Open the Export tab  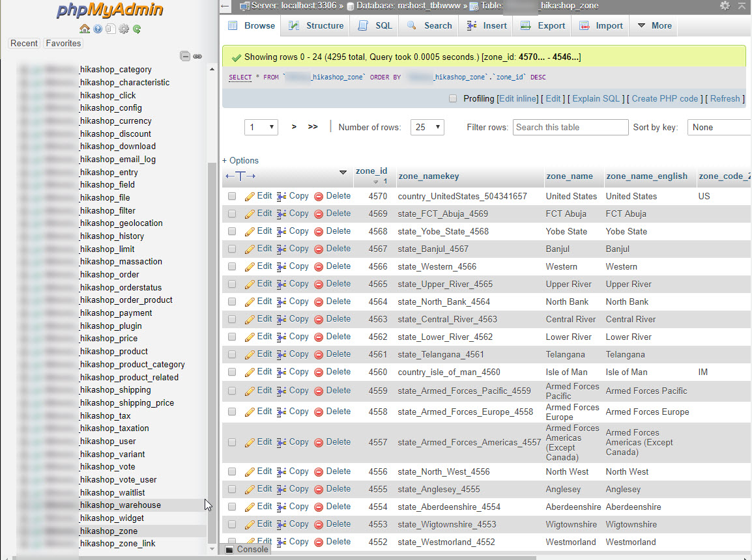[x=542, y=26]
